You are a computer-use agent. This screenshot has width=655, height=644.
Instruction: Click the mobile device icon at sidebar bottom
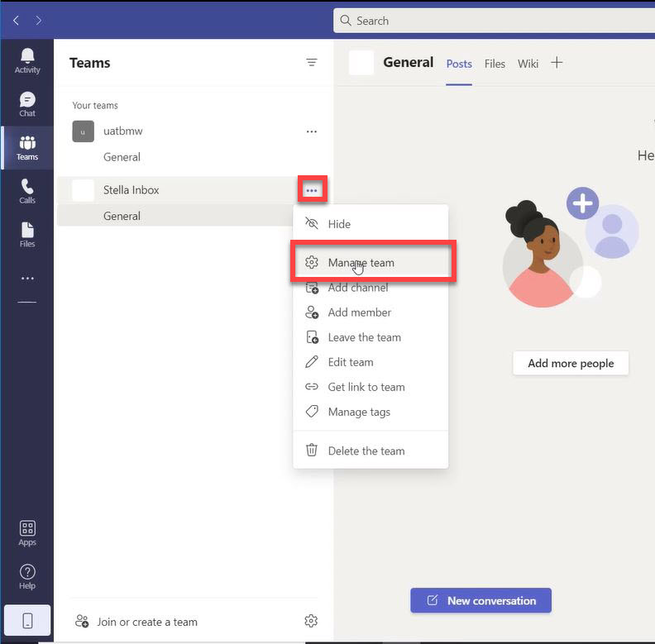pyautogui.click(x=27, y=621)
